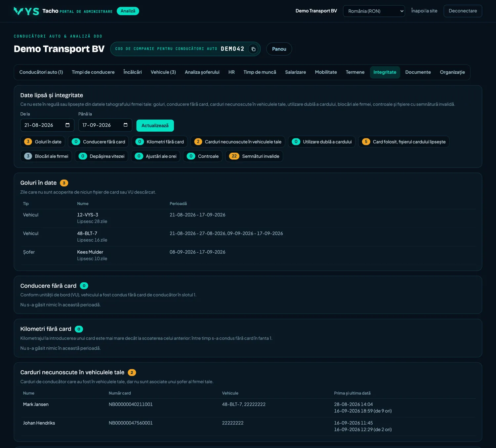496x448 pixels.
Task: Open the Termene tab
Action: [x=355, y=72]
